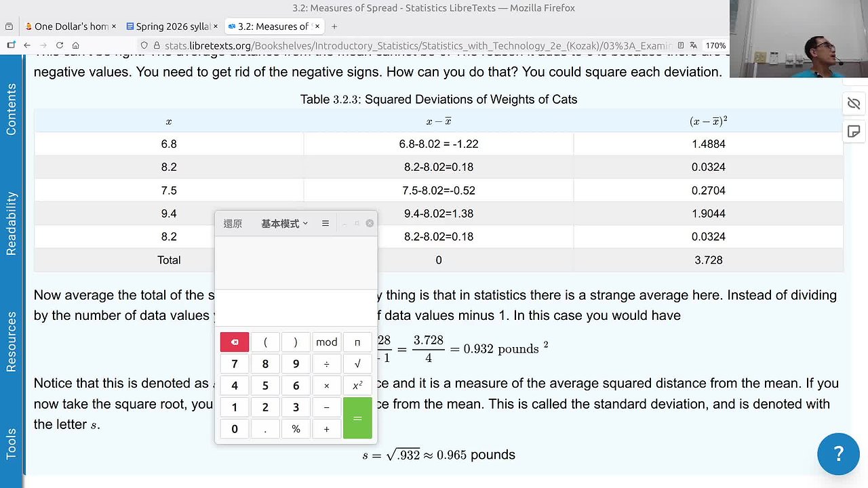Click the 6.8 value in x column
Image resolution: width=868 pixels, height=488 pixels.
(169, 144)
